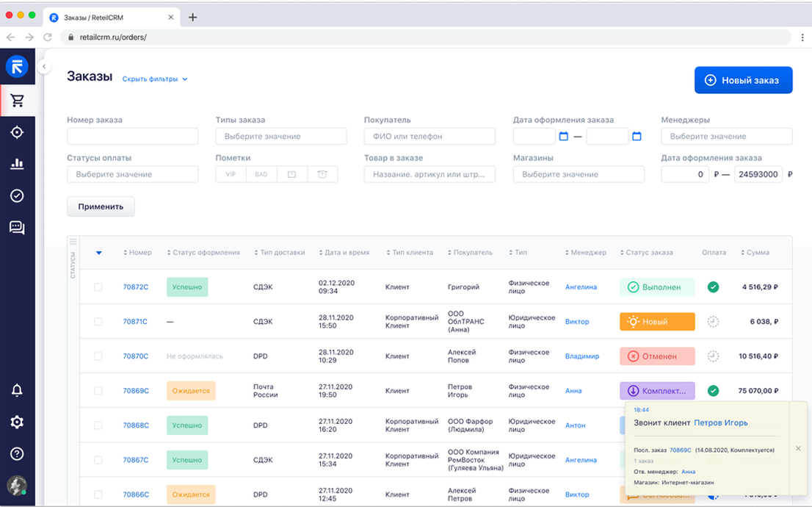
Task: Open the analytics bar chart sidebar icon
Action: coord(17,164)
